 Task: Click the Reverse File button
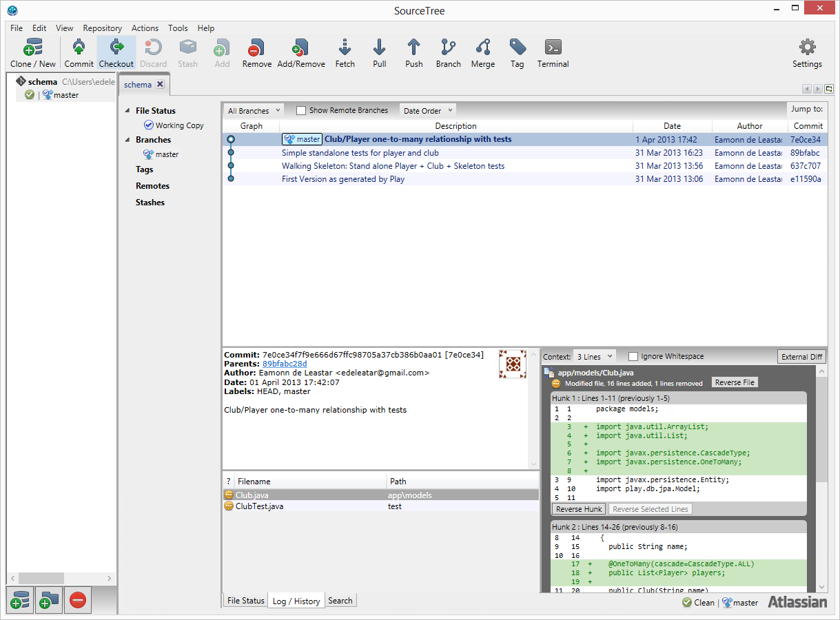(735, 382)
